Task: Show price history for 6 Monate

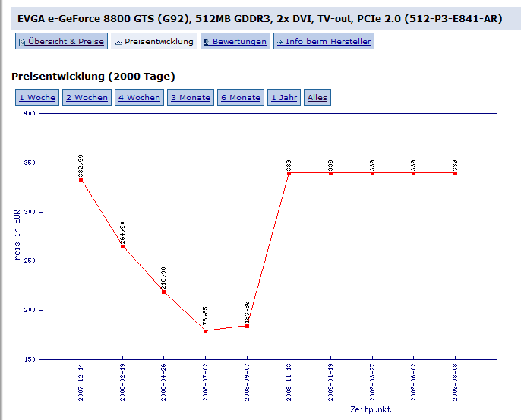Action: point(241,97)
